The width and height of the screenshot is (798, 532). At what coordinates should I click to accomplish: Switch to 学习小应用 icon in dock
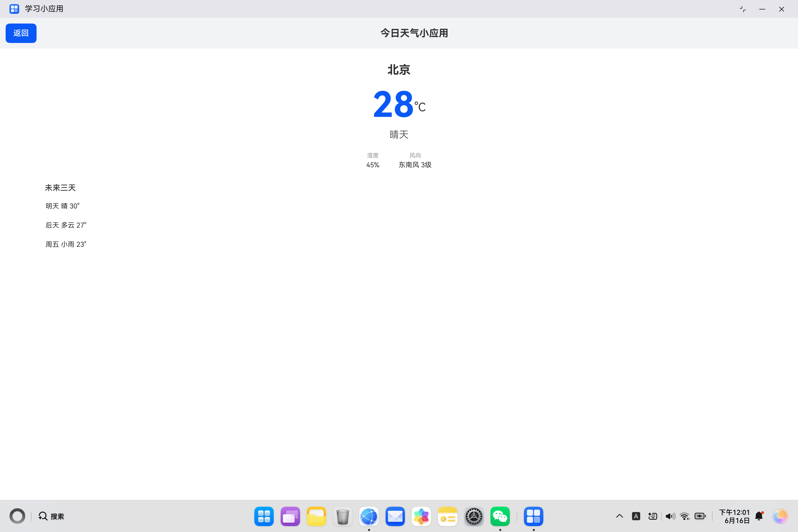(533, 516)
